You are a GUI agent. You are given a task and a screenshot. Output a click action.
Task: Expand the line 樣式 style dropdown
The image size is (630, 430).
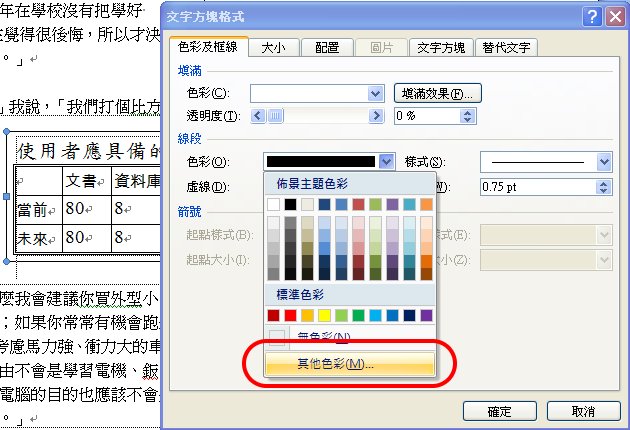pyautogui.click(x=603, y=162)
